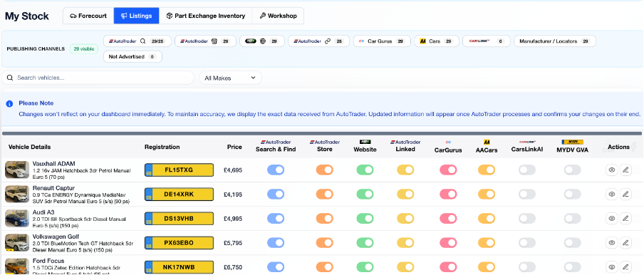Screen dimensions: 644x275
Task: Click the £5,795 price
Action: pyautogui.click(x=233, y=242)
